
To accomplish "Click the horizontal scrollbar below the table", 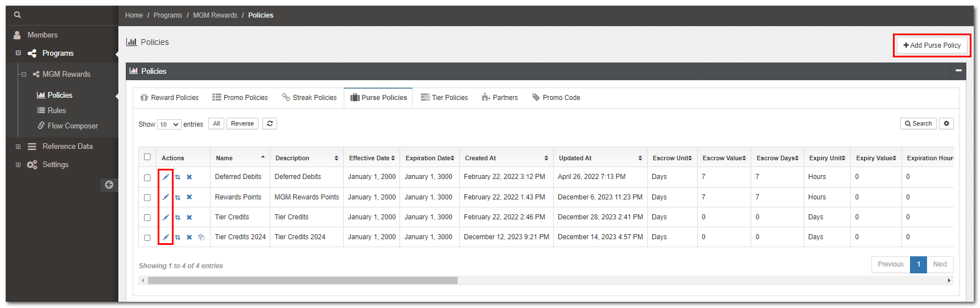I will [x=302, y=281].
